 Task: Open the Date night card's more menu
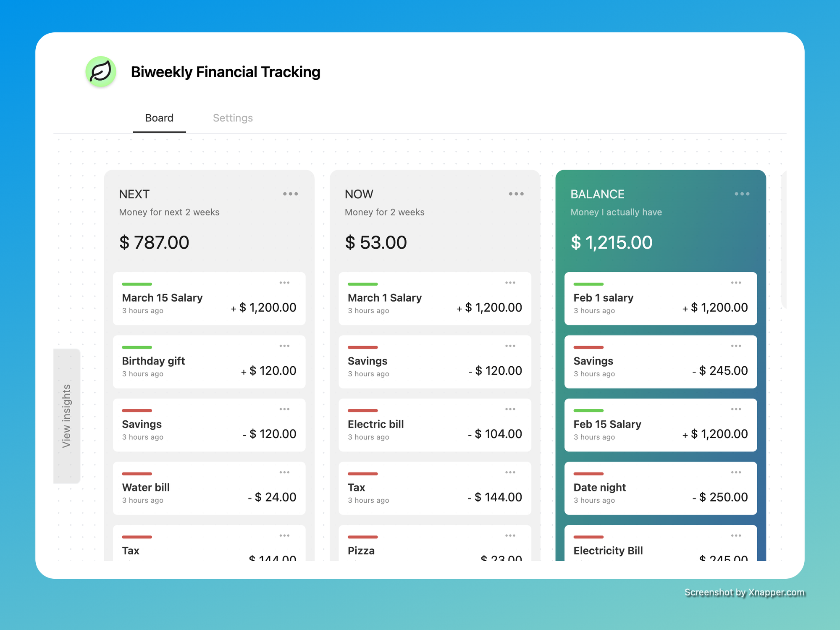tap(736, 472)
